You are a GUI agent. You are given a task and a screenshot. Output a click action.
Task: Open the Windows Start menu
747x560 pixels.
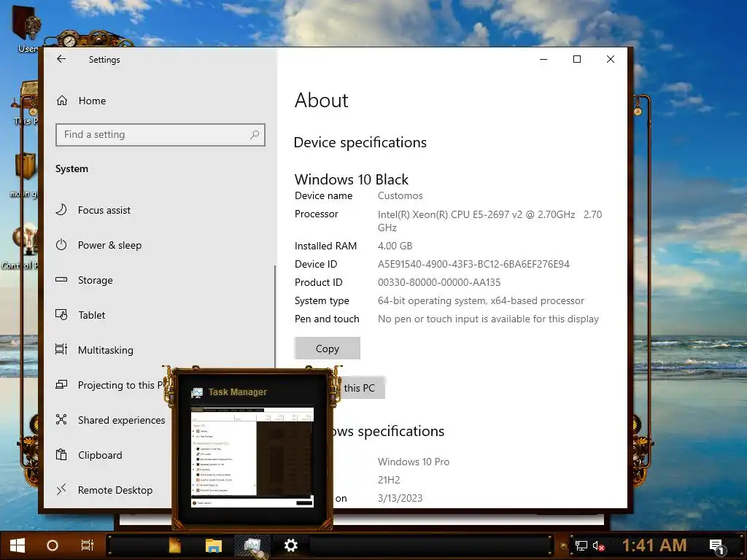coord(18,545)
